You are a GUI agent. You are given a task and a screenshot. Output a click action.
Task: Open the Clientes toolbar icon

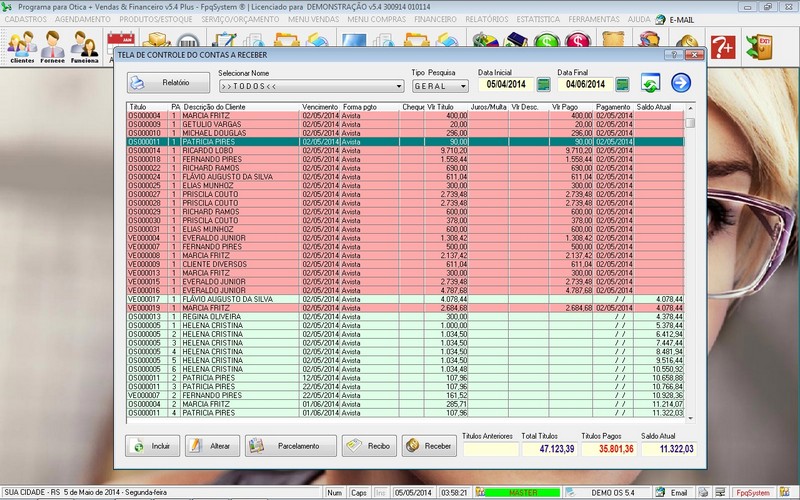[22, 46]
